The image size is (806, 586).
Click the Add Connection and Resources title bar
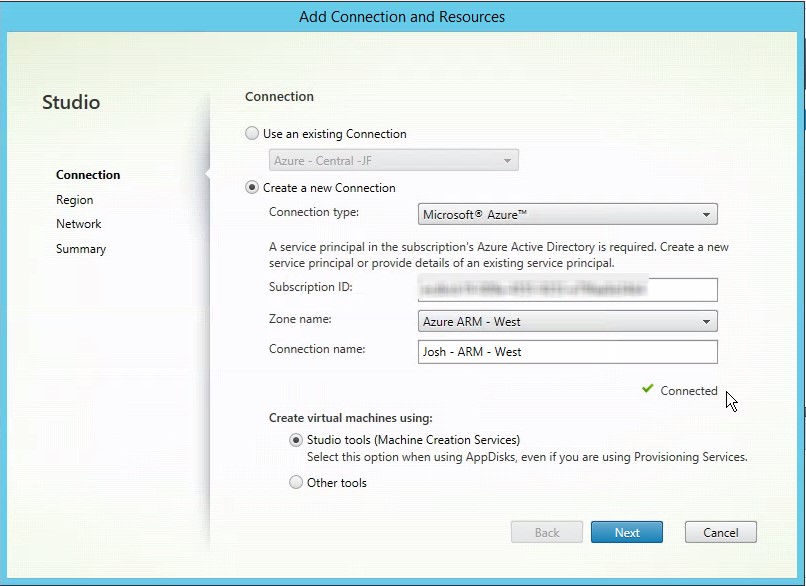tap(402, 17)
